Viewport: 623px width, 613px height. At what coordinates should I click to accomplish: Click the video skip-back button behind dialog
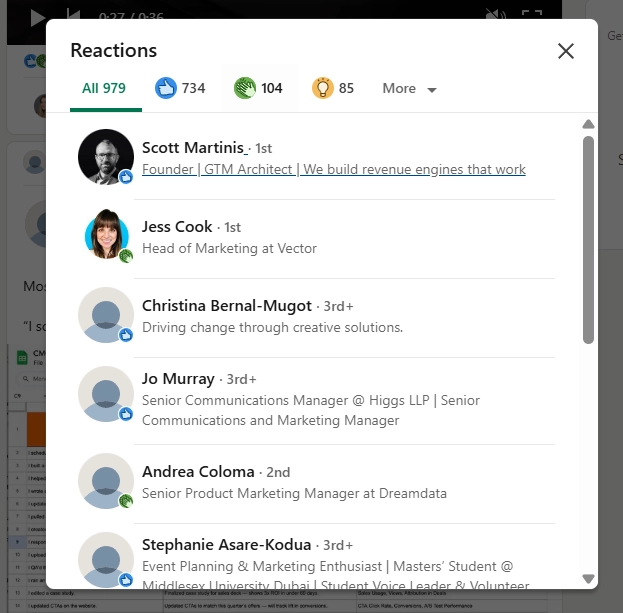point(74,14)
